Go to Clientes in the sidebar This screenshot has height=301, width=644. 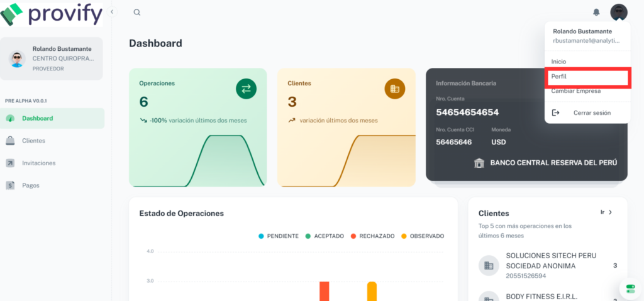tap(52, 141)
